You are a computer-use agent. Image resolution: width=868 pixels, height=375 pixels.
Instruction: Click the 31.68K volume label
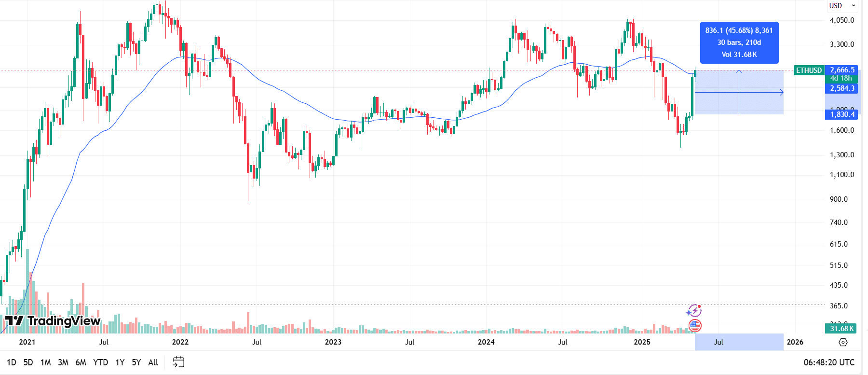tap(841, 328)
